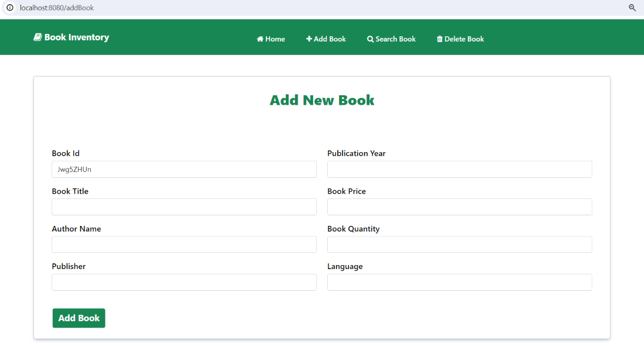Click the browser zoom icon on the right
644x354 pixels.
pyautogui.click(x=632, y=8)
